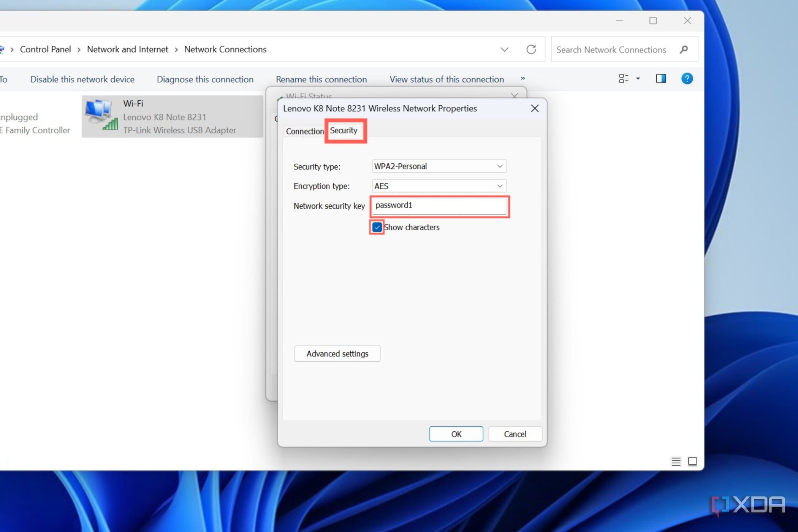Navigate to Network and Internet breadcrumb link

pyautogui.click(x=127, y=49)
